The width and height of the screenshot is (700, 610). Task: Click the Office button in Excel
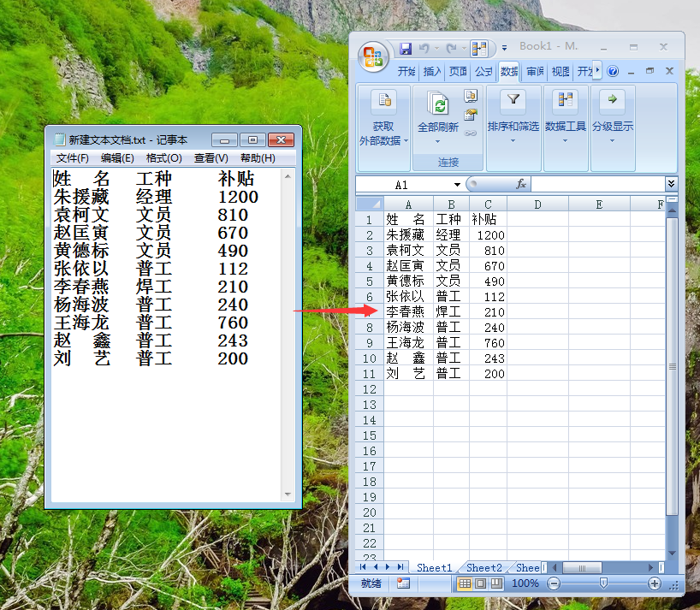click(x=373, y=56)
